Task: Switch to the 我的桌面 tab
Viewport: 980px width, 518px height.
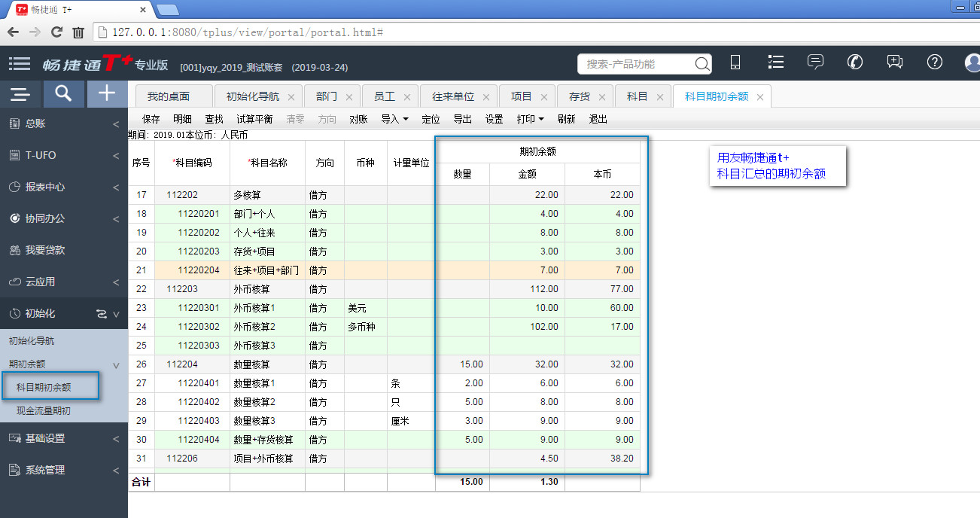Action: [169, 97]
